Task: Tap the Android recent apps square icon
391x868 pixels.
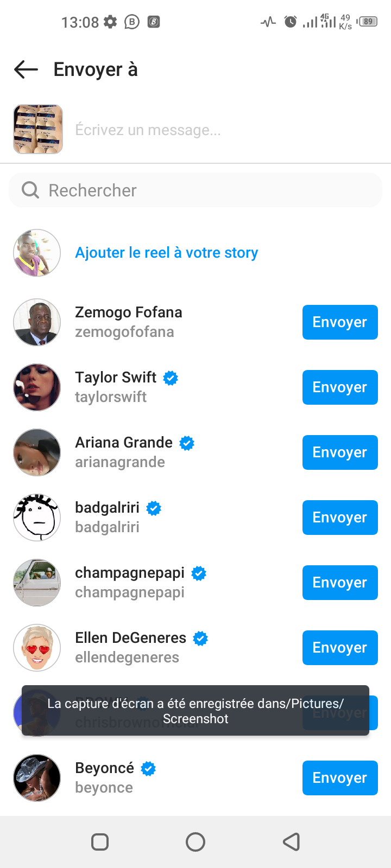Action: coord(100,842)
